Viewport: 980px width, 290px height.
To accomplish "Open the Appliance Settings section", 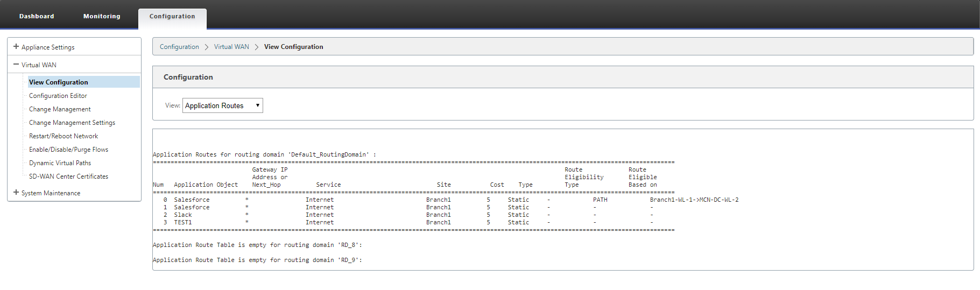I will [x=48, y=47].
